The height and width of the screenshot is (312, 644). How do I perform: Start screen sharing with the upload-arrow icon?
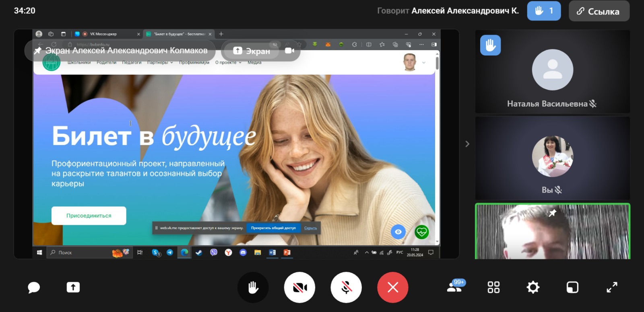point(73,287)
